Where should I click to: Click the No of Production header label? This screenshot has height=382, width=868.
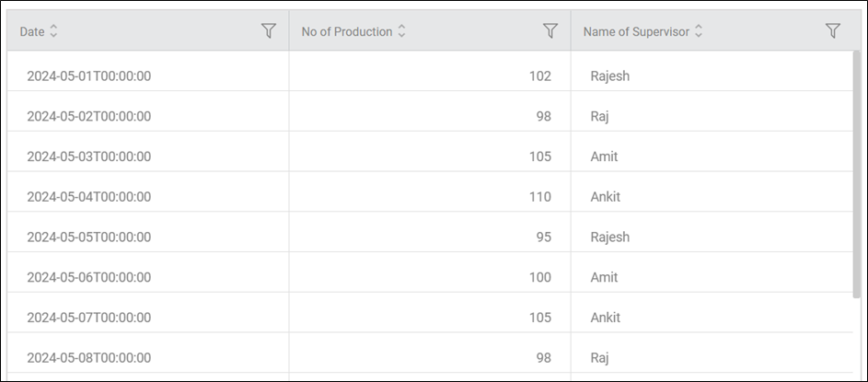coord(347,31)
